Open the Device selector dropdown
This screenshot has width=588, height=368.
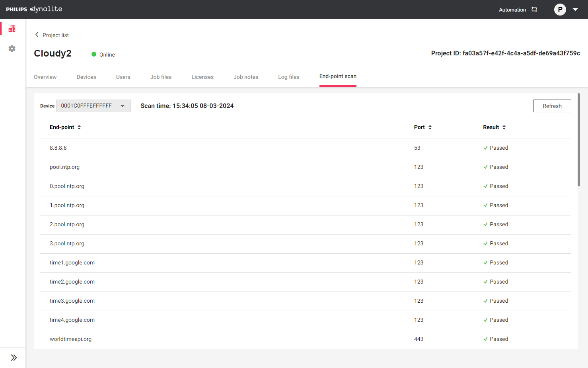pos(93,106)
